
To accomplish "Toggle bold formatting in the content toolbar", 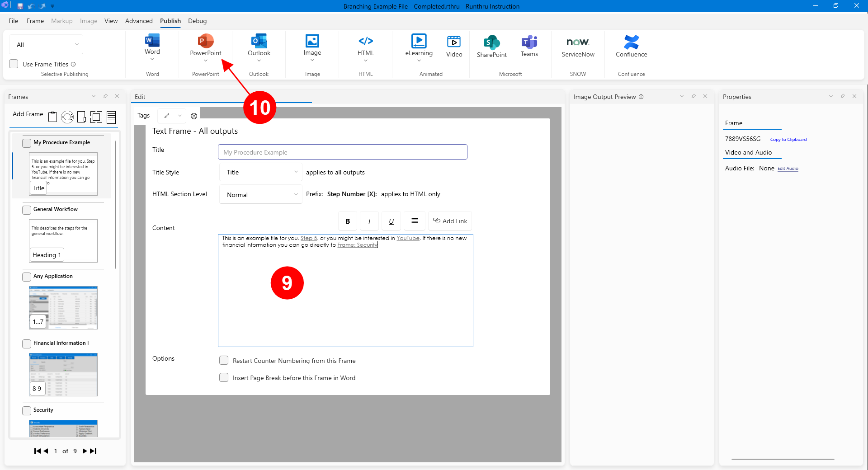I will tap(348, 221).
